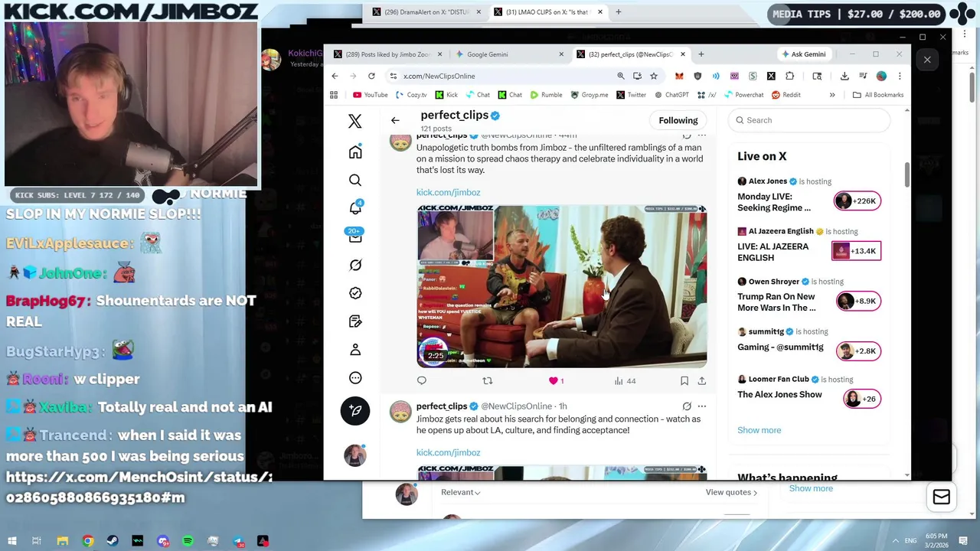Open the Grok icon in X sidebar
The height and width of the screenshot is (551, 980).
pos(355,265)
